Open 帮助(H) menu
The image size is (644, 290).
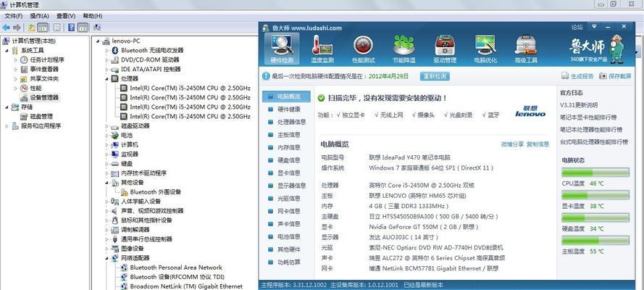pos(93,16)
